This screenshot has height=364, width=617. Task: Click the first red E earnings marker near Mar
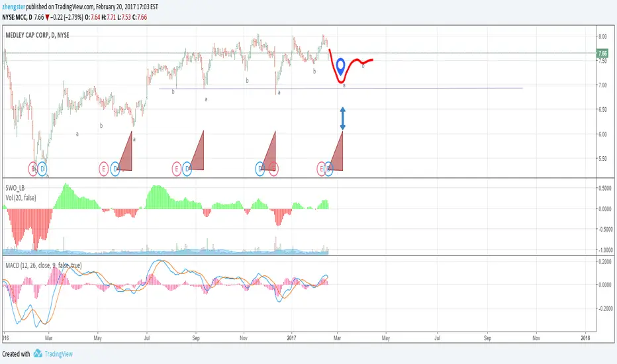(x=32, y=169)
